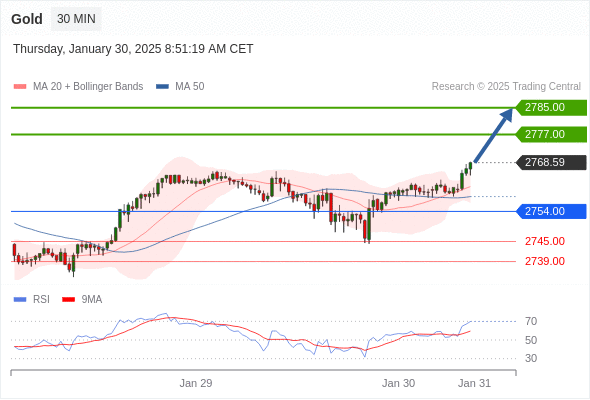Click the MA 20 + Bollinger Bands legend swatch
This screenshot has width=590, height=400.
click(20, 87)
